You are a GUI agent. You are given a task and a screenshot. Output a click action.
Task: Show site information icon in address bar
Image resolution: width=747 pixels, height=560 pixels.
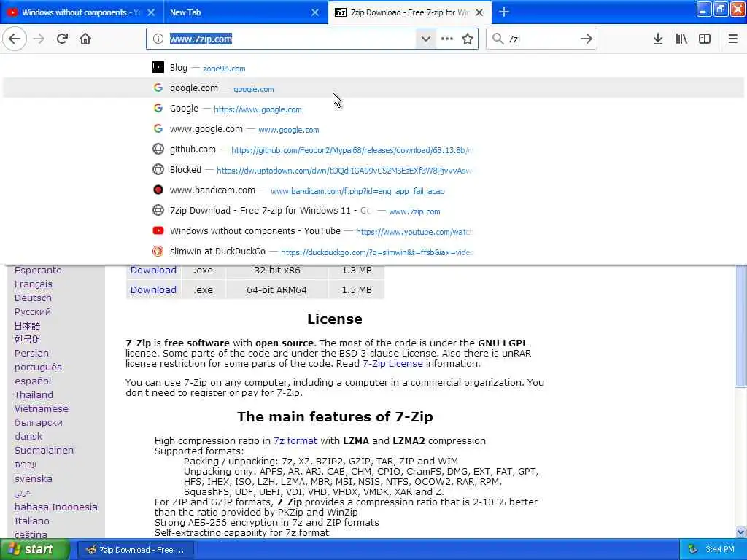coord(158,39)
